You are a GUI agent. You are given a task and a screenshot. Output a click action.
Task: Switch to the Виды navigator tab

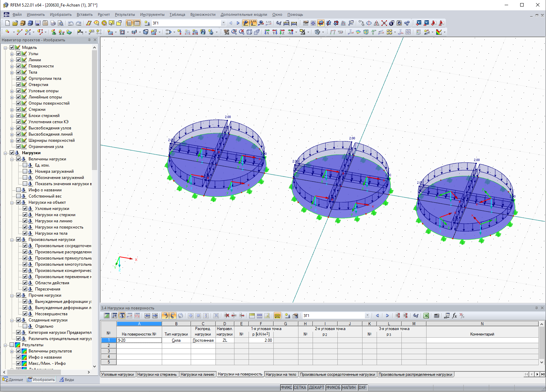[67, 380]
